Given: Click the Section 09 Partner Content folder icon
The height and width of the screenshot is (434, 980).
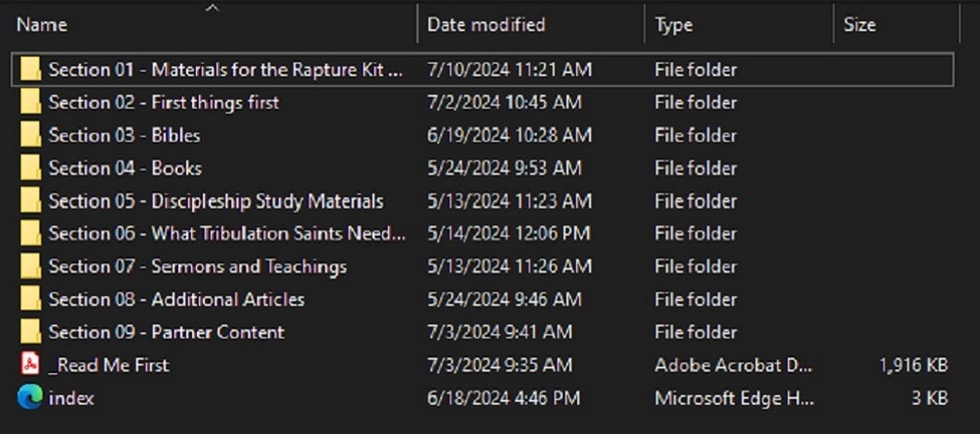Looking at the screenshot, I should click(x=30, y=332).
